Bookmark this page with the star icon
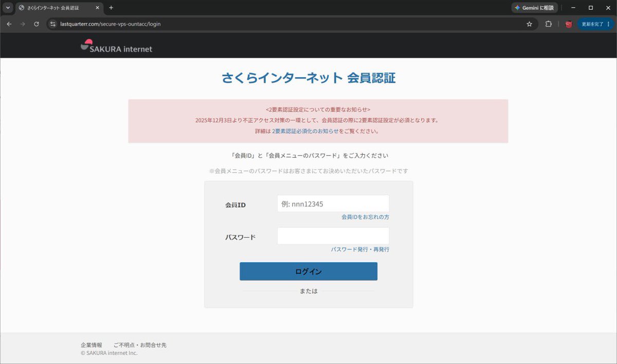 click(x=529, y=24)
